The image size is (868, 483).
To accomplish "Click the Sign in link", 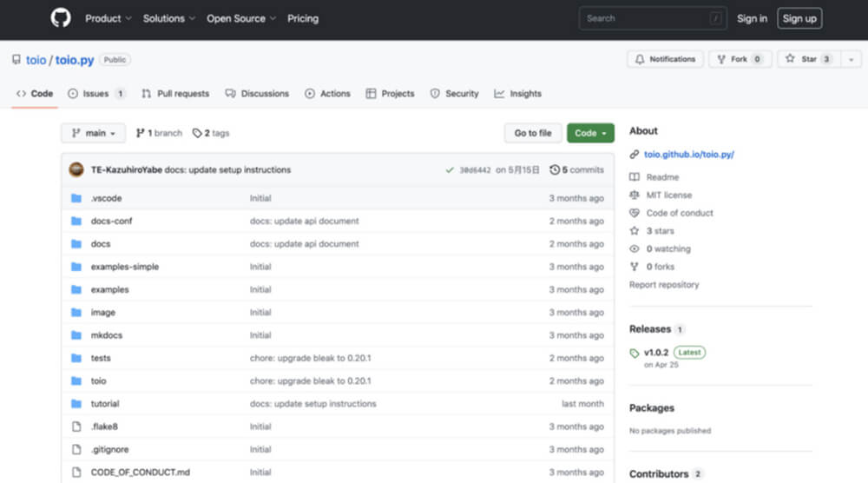I will coord(752,18).
